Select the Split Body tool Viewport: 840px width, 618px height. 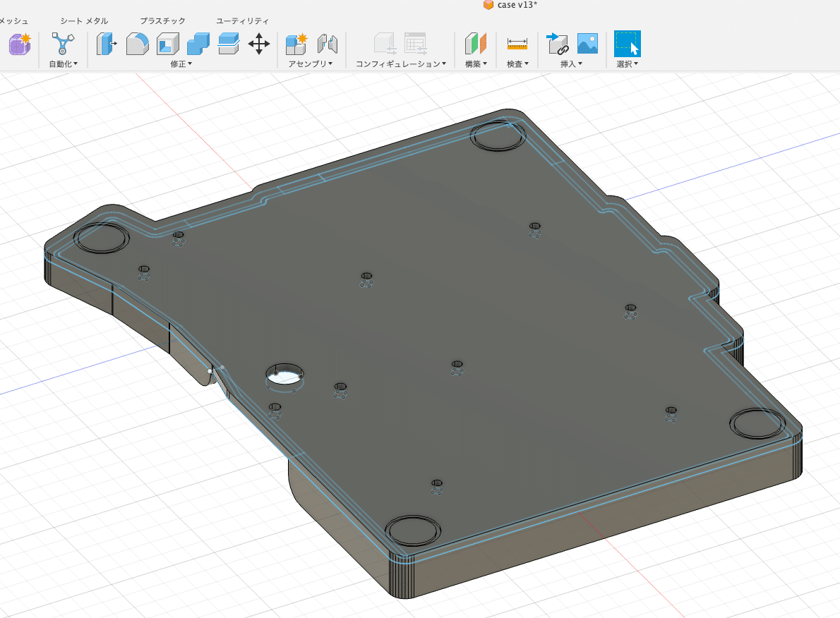pyautogui.click(x=229, y=44)
